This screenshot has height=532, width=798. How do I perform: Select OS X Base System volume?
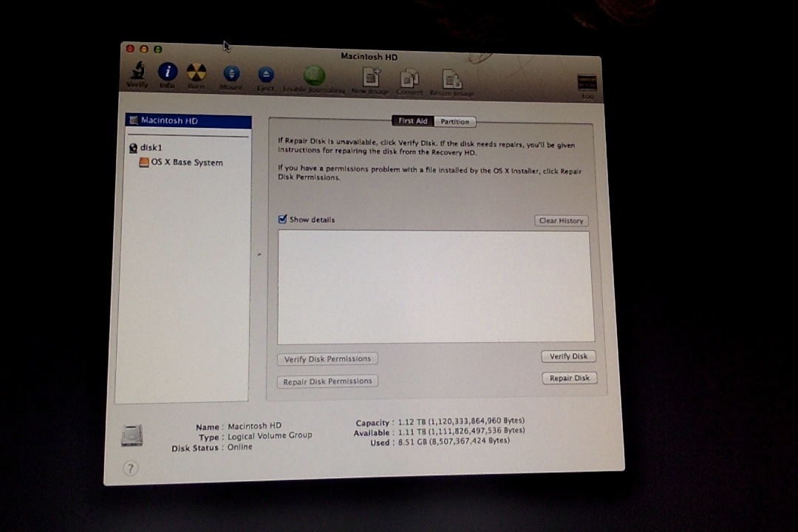coord(187,163)
